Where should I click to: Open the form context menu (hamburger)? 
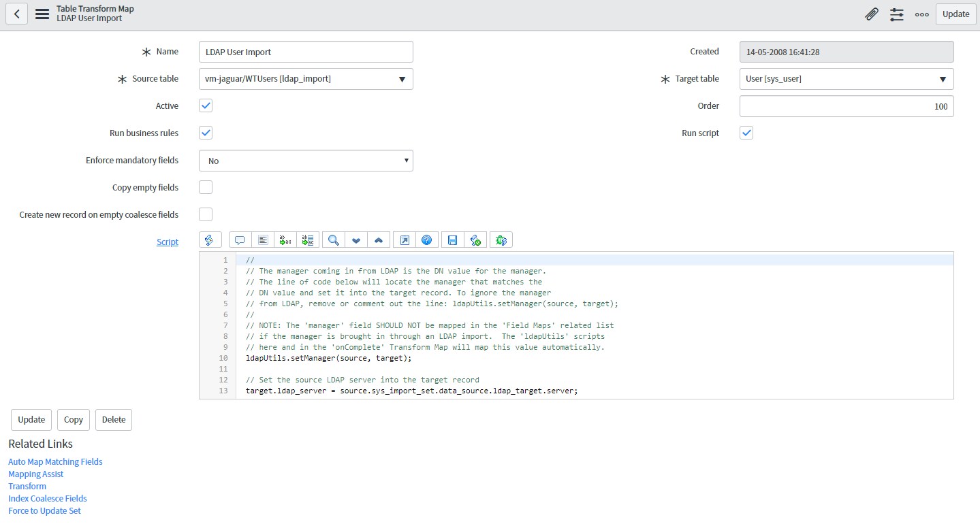(42, 14)
